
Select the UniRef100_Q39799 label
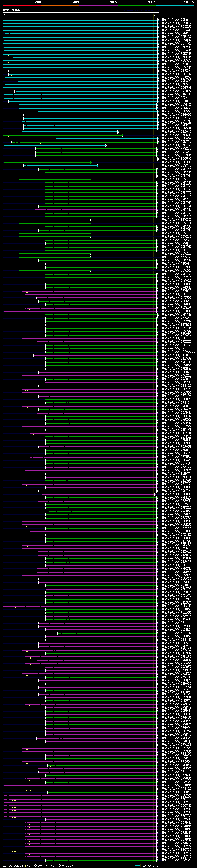click(177, 332)
